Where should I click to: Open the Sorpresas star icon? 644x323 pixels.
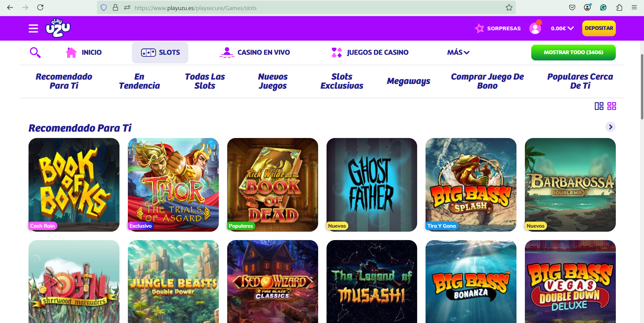pyautogui.click(x=479, y=28)
